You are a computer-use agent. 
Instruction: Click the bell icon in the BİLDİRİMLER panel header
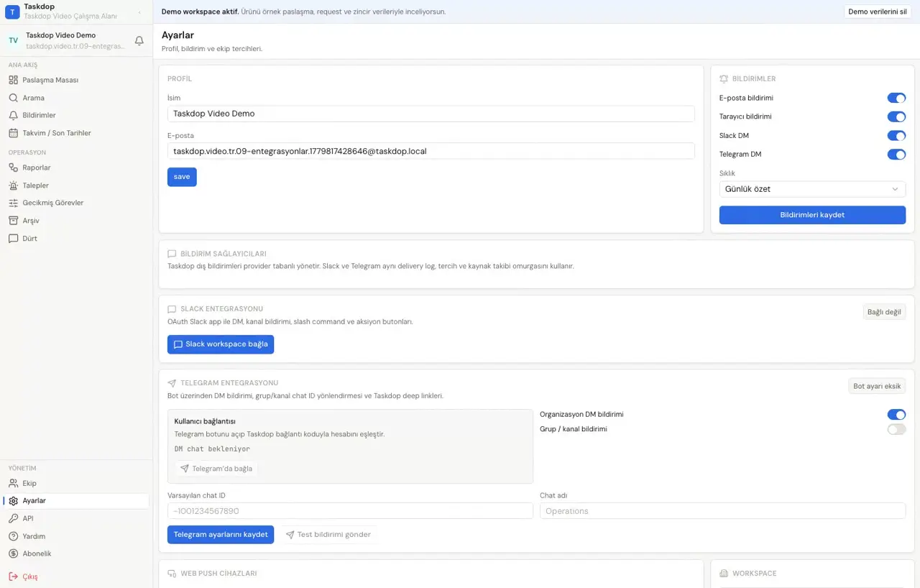(724, 79)
